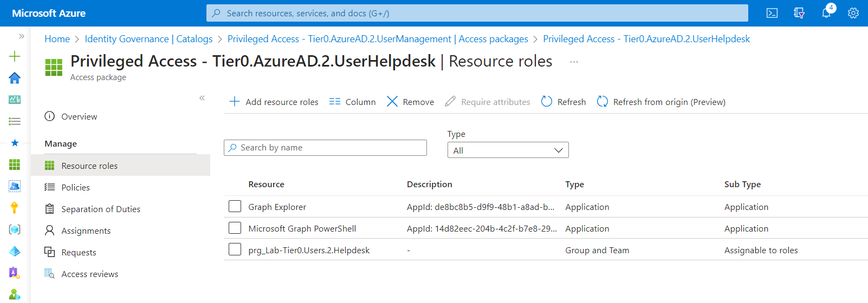Viewport: 868px width, 303px height.
Task: Focus the top search resources bar
Action: 477,13
